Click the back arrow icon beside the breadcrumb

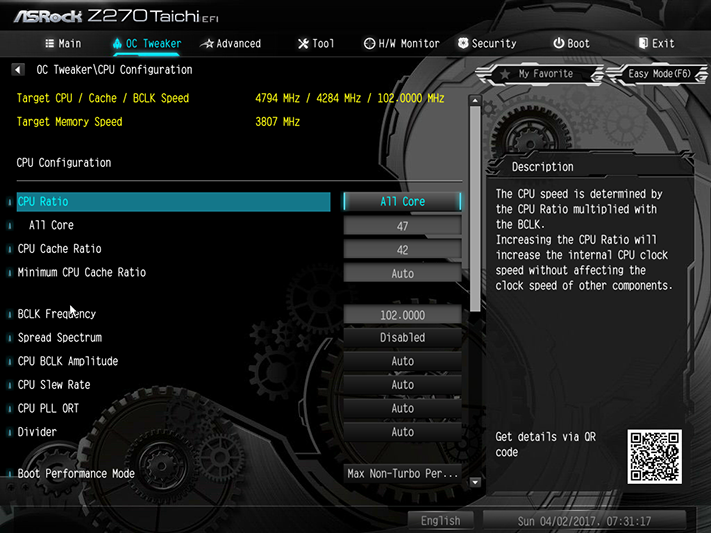point(18,70)
